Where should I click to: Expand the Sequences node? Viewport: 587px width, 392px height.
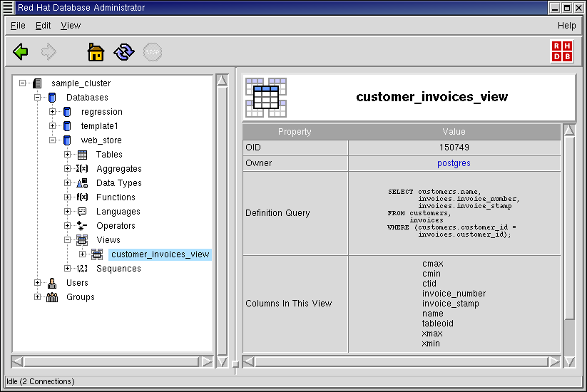pyautogui.click(x=67, y=268)
